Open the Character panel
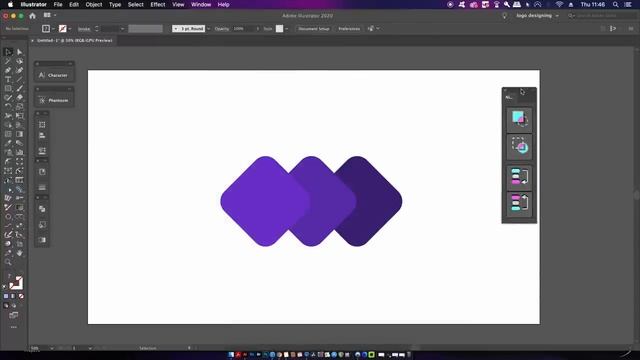This screenshot has height=360, width=640. click(x=54, y=75)
